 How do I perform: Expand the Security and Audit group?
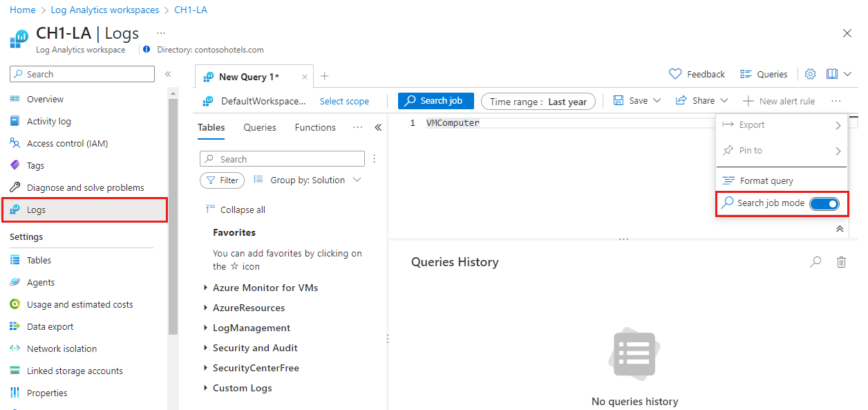tap(251, 348)
